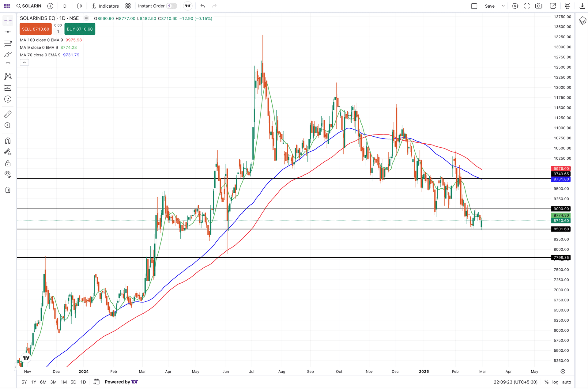
Task: Toggle auto price scale
Action: [567, 382]
